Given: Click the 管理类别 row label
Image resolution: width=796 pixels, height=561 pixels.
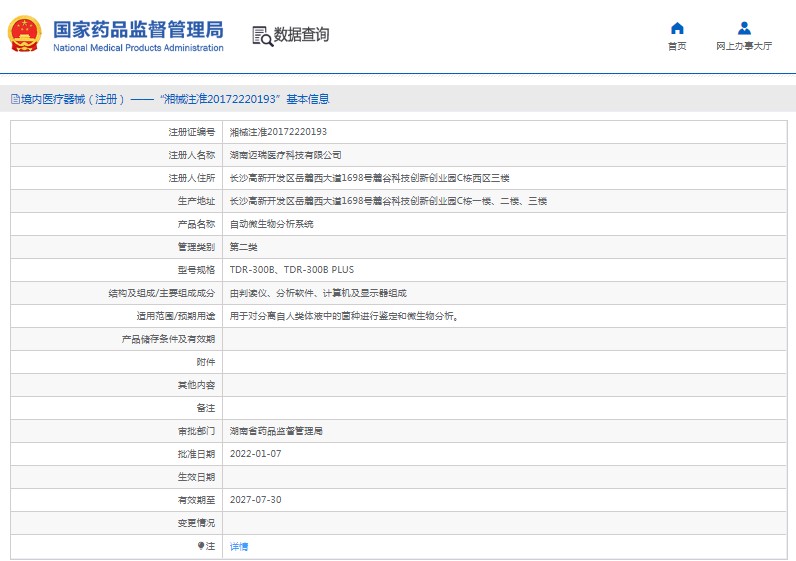Looking at the screenshot, I should point(196,247).
